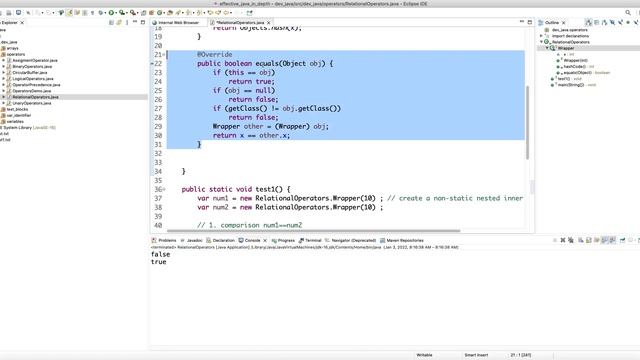
Task: Expand the import declarations node in Outline
Action: click(541, 36)
